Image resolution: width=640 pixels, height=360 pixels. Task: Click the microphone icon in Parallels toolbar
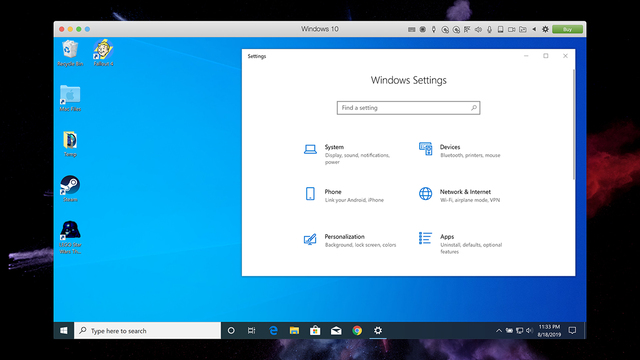489,29
